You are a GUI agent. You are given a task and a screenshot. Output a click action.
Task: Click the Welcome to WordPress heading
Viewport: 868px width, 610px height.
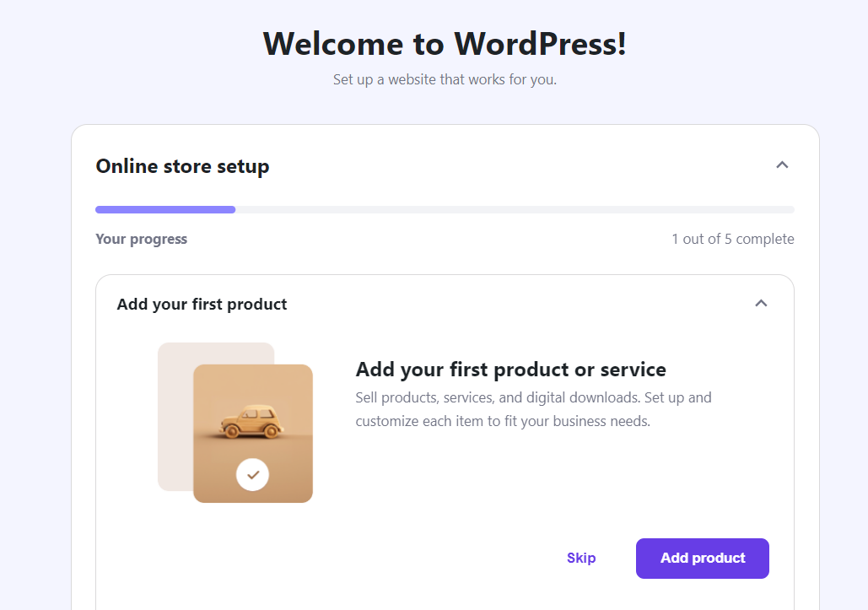[x=445, y=44]
